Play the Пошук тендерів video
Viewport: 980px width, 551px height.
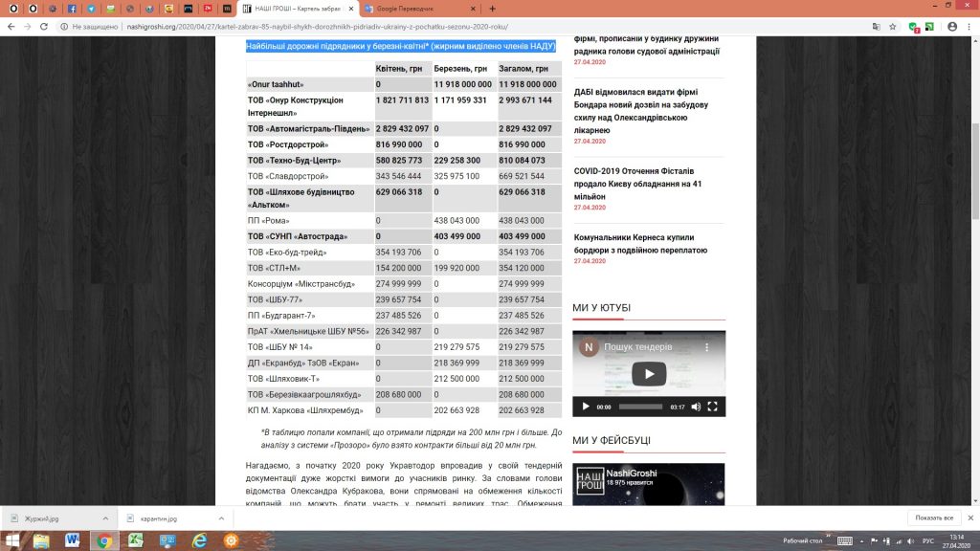coord(649,374)
